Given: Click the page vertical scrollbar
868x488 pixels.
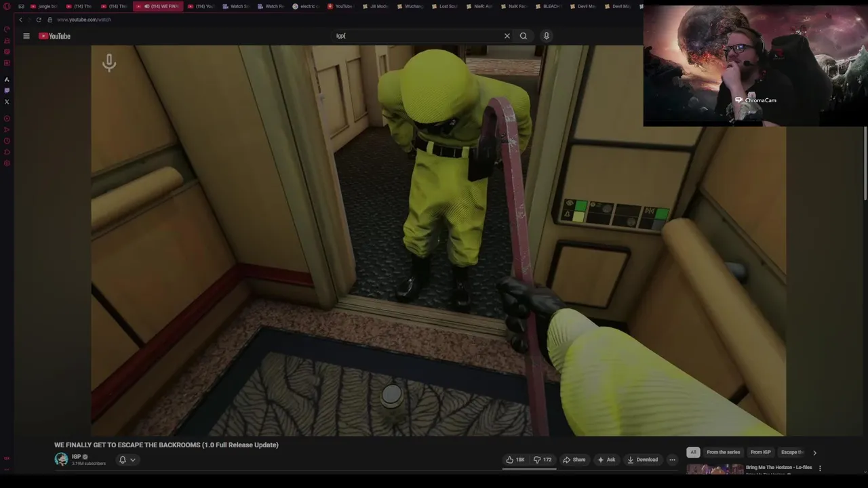Looking at the screenshot, I should point(865,163).
